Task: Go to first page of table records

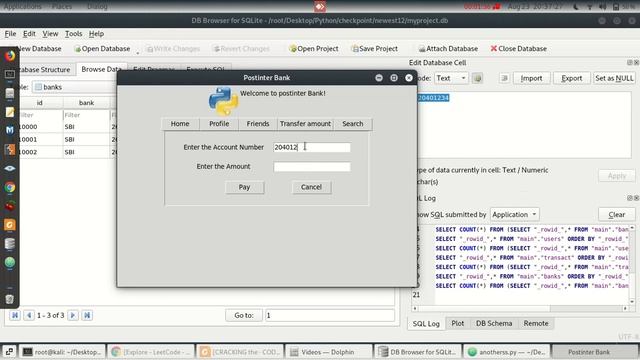Action: tap(15, 315)
